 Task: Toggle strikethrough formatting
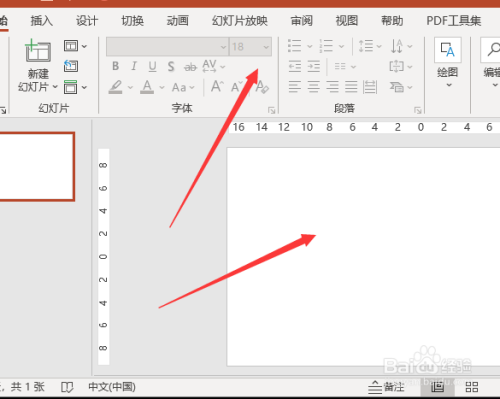coord(190,67)
